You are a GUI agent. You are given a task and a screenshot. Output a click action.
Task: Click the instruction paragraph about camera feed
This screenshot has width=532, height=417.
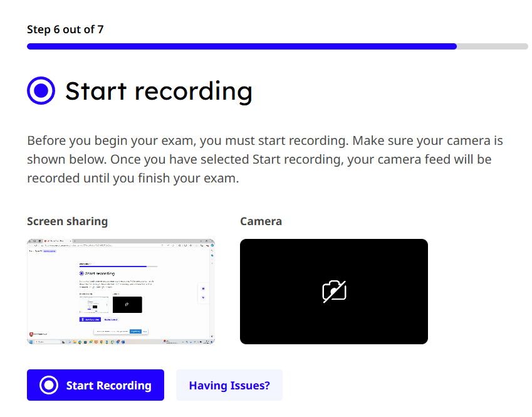265,159
